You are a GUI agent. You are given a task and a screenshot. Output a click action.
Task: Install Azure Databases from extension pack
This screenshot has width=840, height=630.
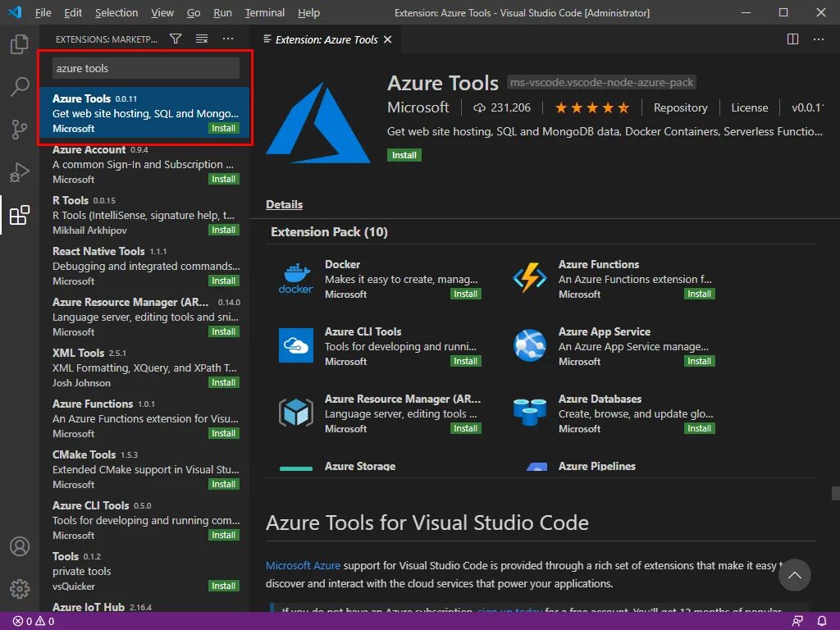click(699, 428)
